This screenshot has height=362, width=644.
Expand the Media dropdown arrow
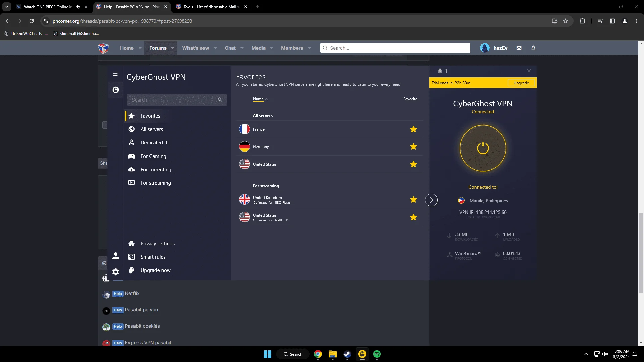[272, 48]
